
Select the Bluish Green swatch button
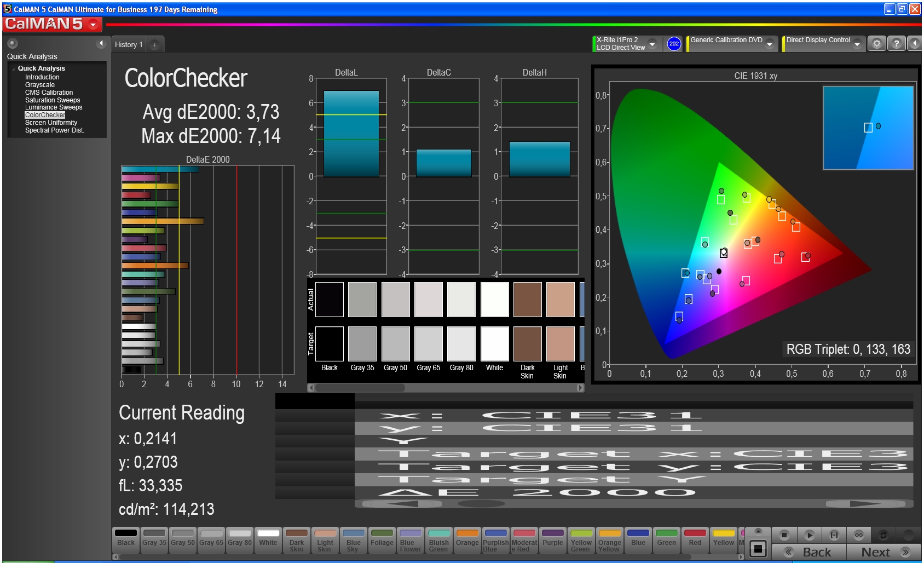click(x=439, y=541)
